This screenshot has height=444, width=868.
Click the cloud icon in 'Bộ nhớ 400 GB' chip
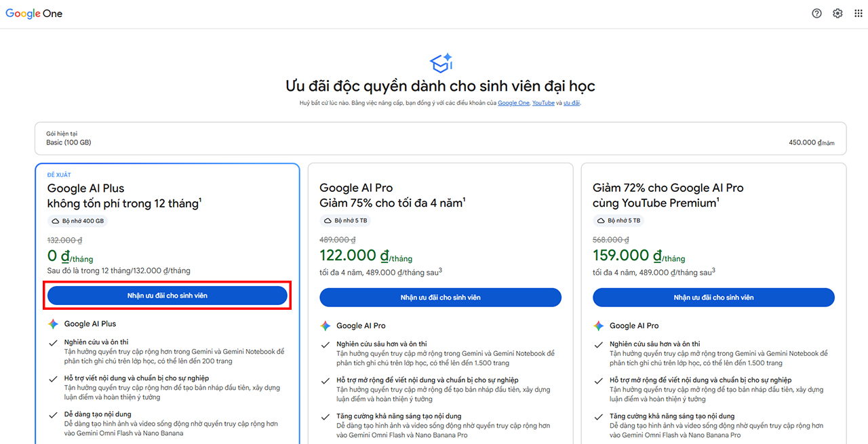click(x=56, y=221)
